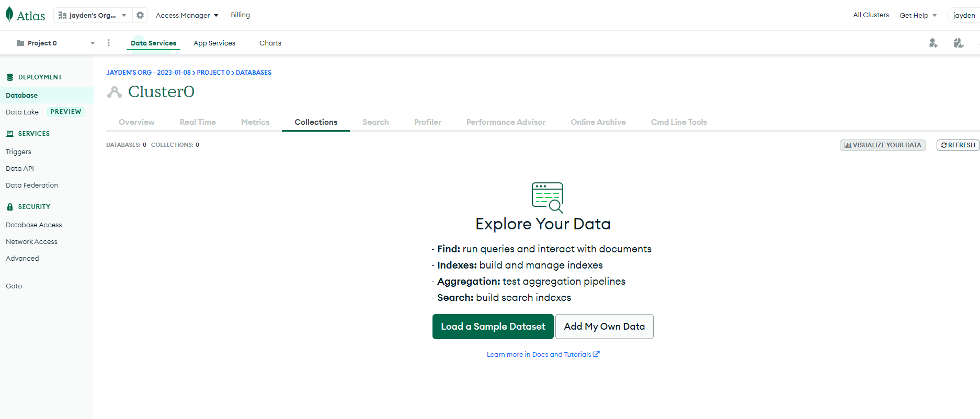This screenshot has width=980, height=419.
Task: Click the PREVIEW badge beside Data Lake
Action: point(66,112)
